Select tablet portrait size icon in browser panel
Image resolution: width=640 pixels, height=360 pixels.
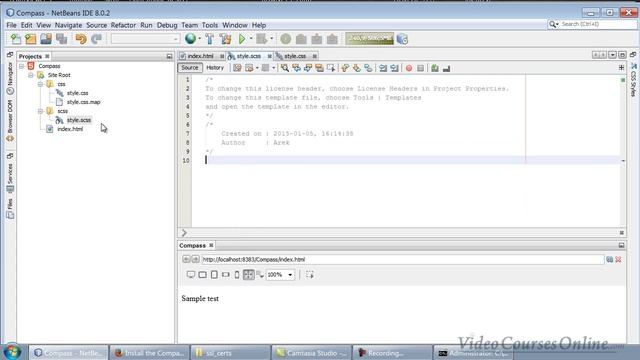pyautogui.click(x=214, y=275)
